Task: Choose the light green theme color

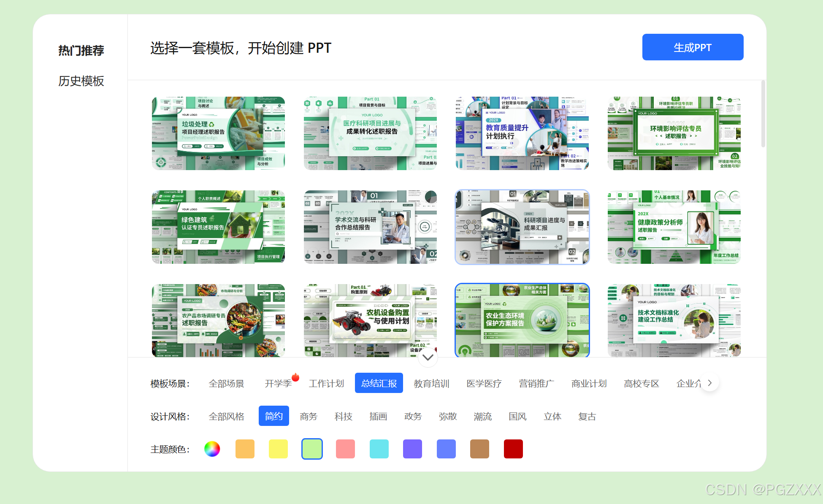Action: pos(312,449)
